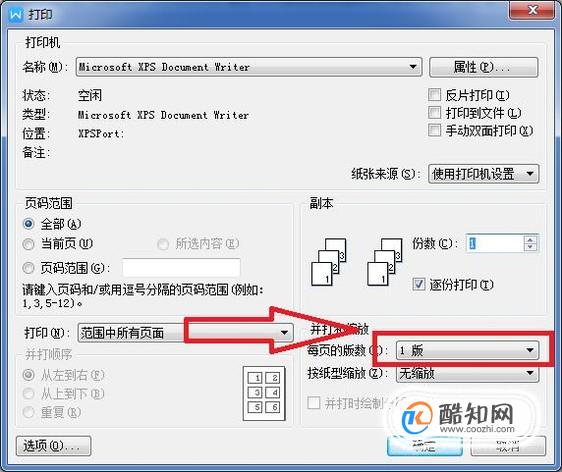
Task: Uncheck the 逐份打印 checkbox
Action: [419, 284]
